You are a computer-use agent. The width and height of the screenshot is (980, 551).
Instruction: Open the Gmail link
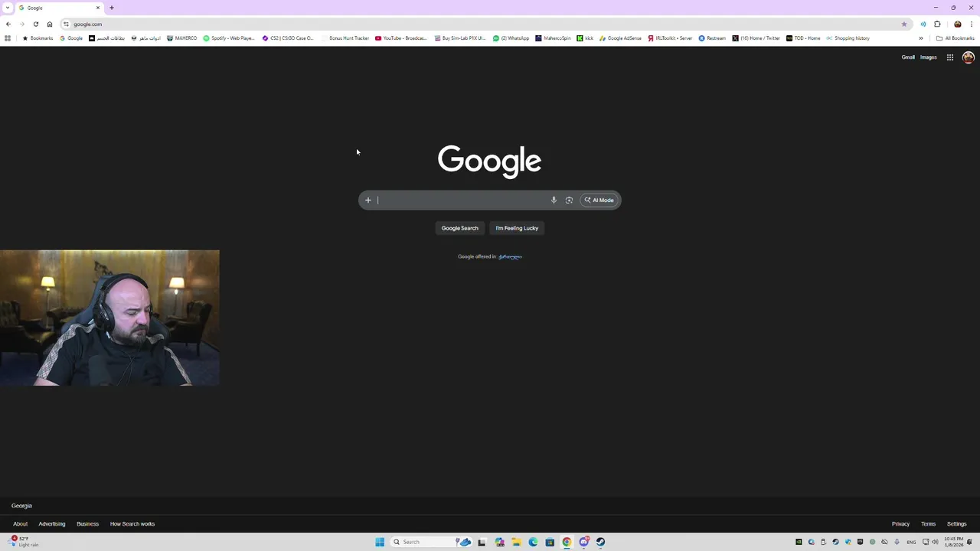(x=908, y=57)
